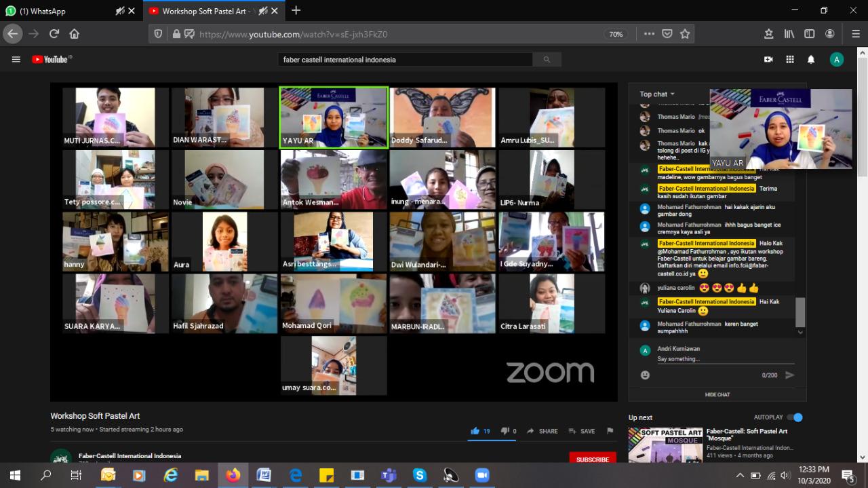Select the Workshop Soft Pastel Art tab
868x488 pixels.
point(203,11)
